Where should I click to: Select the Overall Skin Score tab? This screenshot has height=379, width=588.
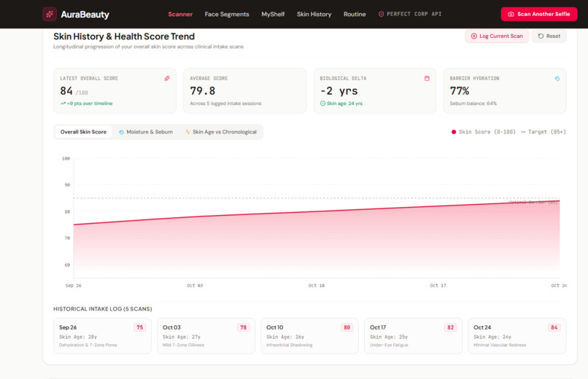(83, 132)
